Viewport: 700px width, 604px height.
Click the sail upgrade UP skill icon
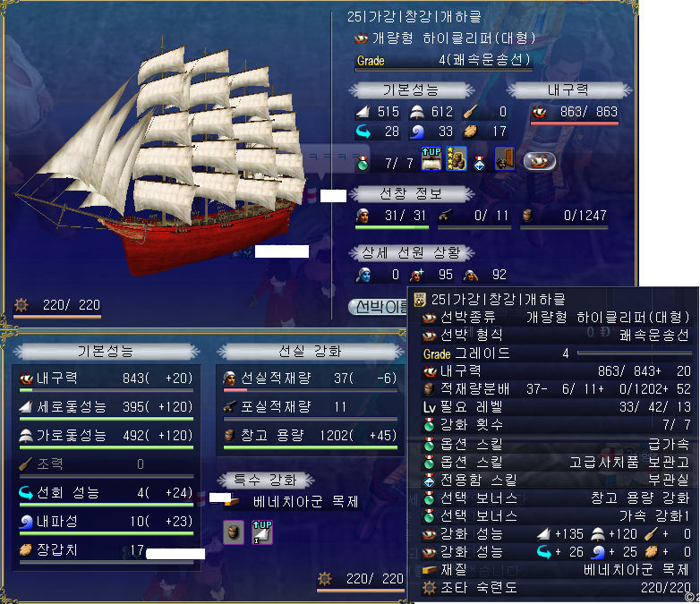click(x=431, y=159)
